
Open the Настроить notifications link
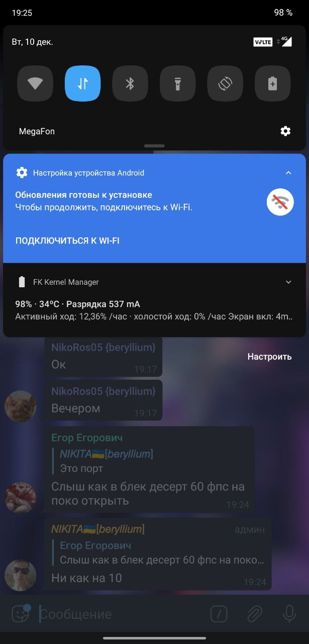pyautogui.click(x=269, y=357)
